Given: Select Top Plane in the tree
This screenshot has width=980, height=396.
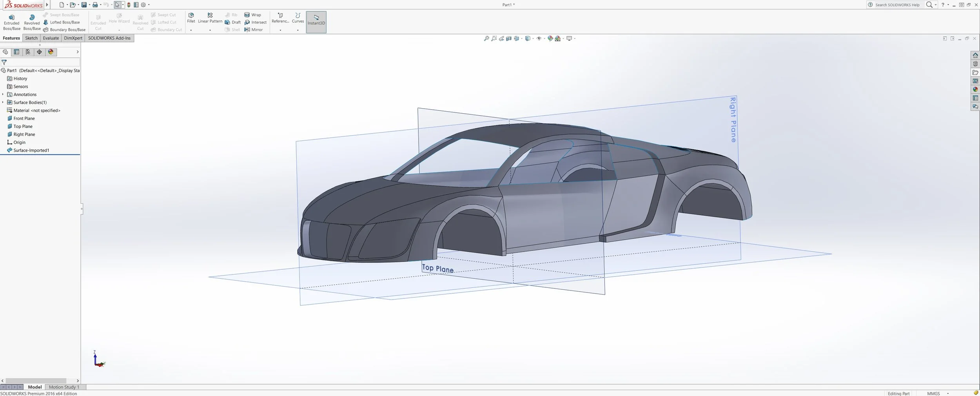Looking at the screenshot, I should (x=20, y=126).
